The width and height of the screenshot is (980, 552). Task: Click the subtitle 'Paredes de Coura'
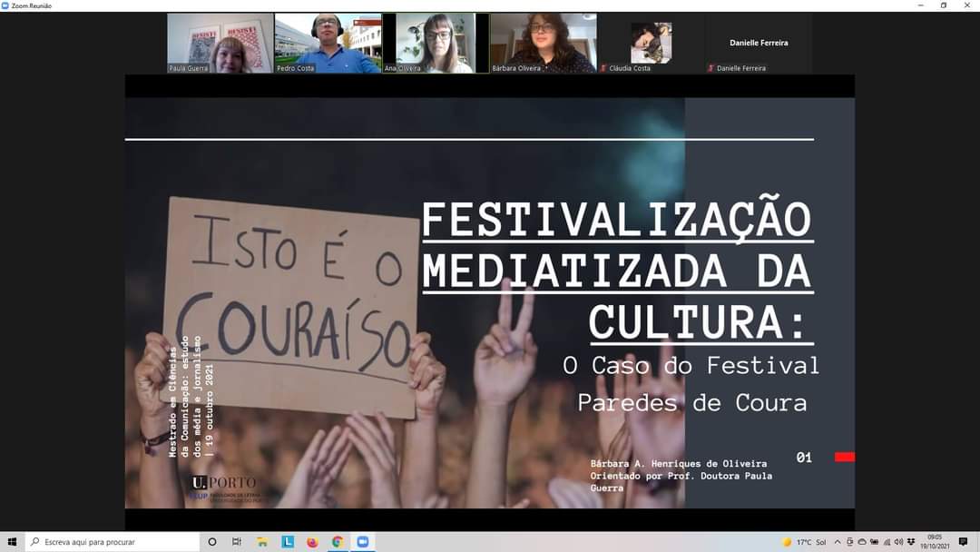(x=691, y=402)
